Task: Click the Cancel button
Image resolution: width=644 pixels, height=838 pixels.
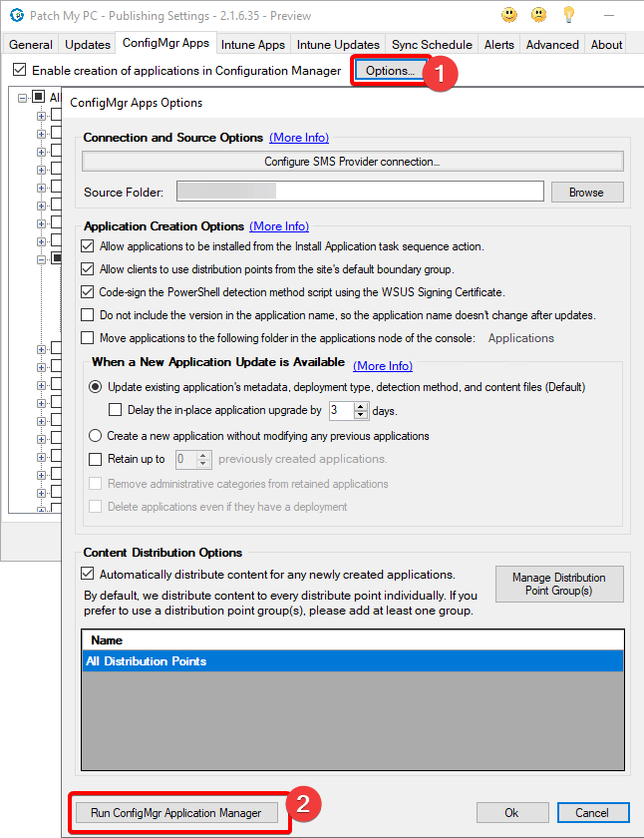Action: click(593, 813)
